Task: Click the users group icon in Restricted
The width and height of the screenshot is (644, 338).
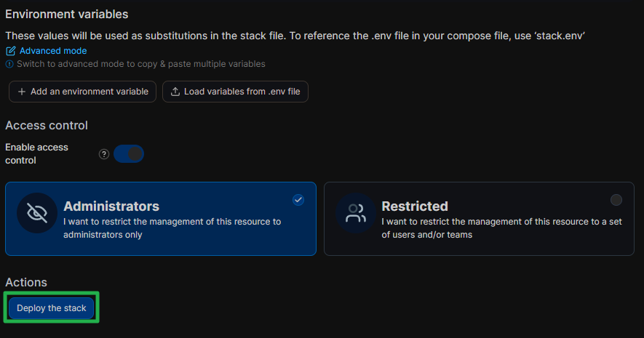Action: click(x=356, y=212)
